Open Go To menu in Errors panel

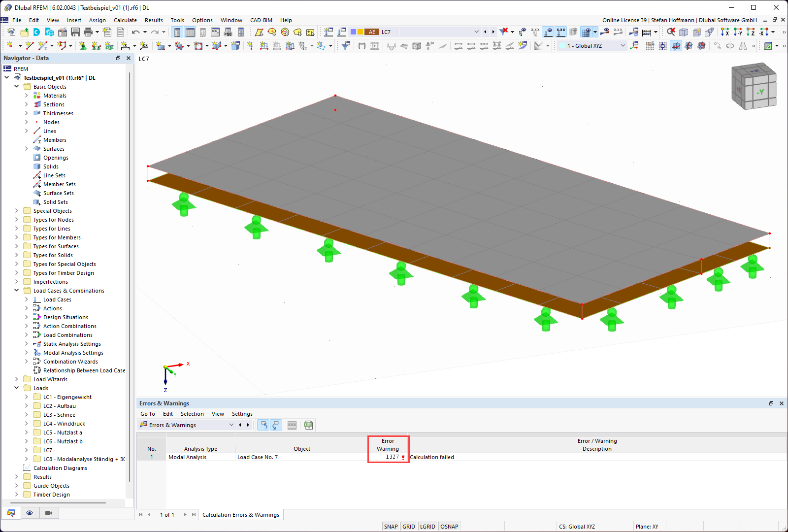(148, 414)
